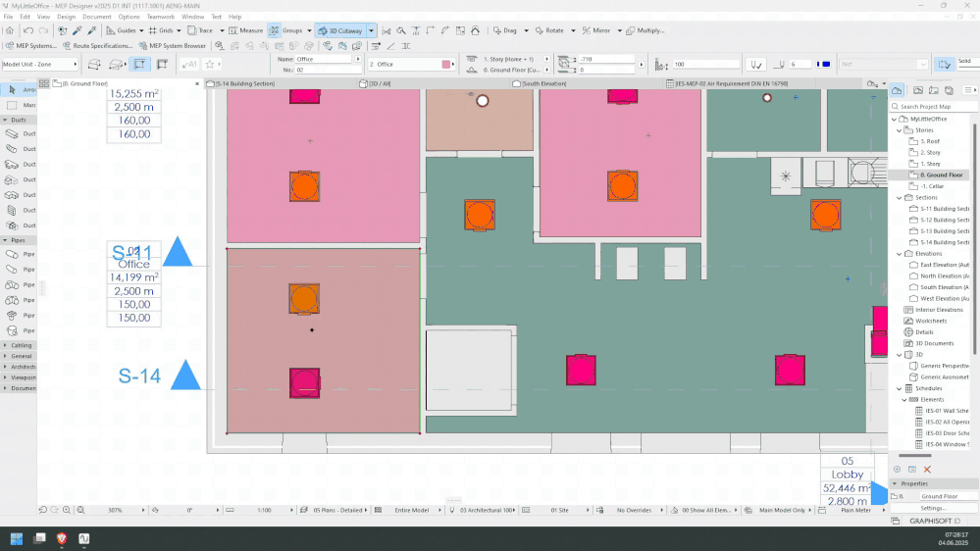Click the Rotate command
980x551 pixels.
point(549,30)
